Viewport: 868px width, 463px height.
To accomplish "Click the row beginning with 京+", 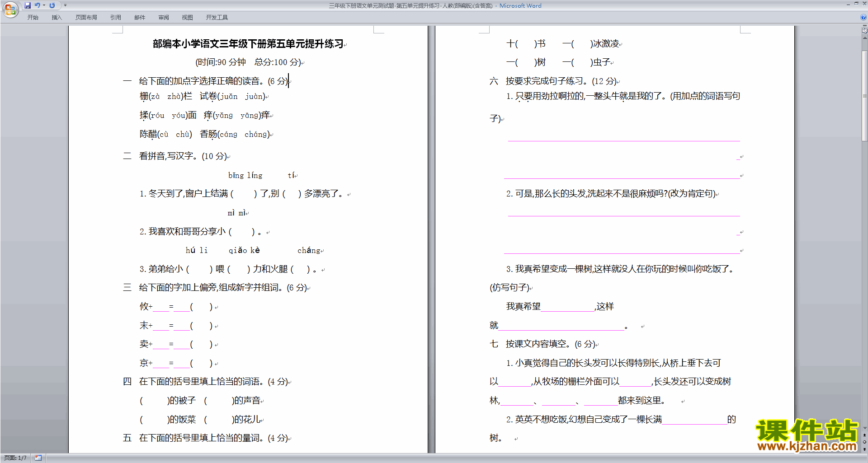I will click(x=176, y=363).
